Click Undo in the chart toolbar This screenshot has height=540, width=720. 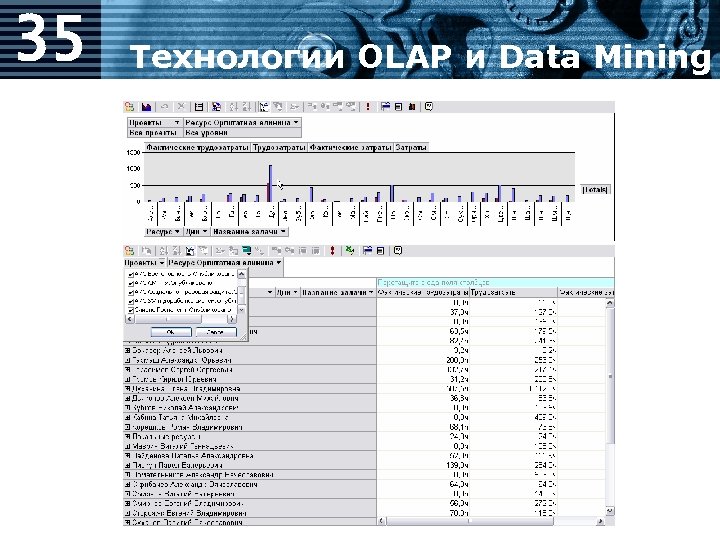point(164,107)
